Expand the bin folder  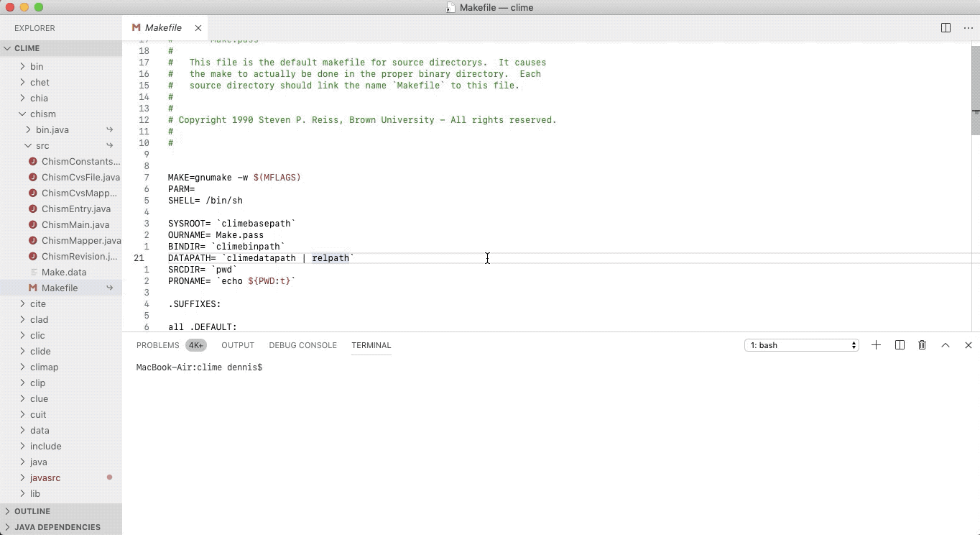pos(23,66)
